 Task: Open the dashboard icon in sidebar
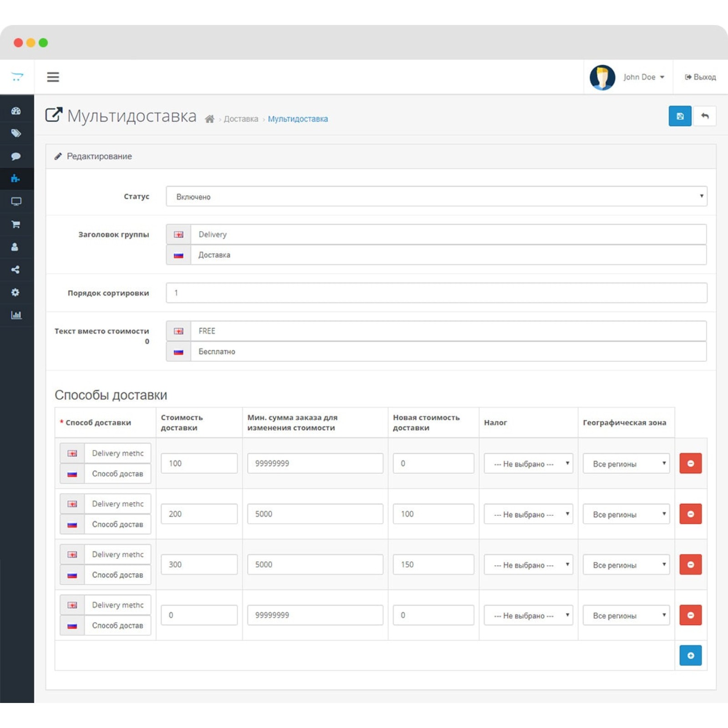point(16,111)
